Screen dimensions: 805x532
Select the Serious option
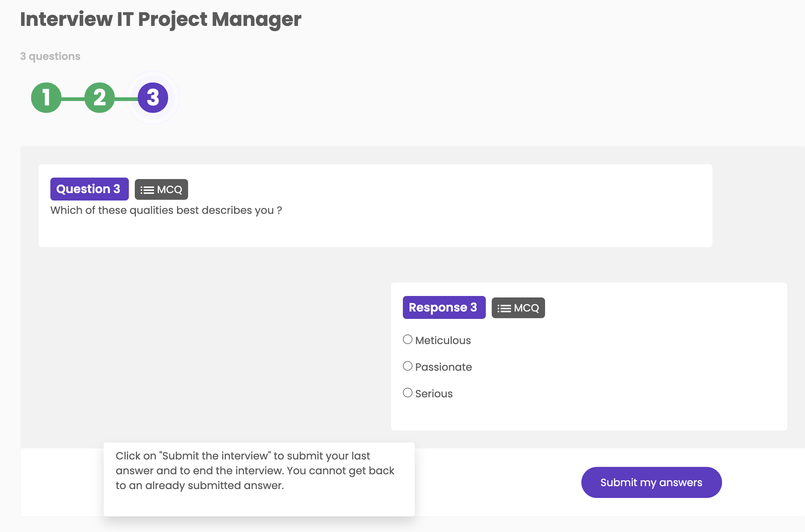tap(434, 393)
